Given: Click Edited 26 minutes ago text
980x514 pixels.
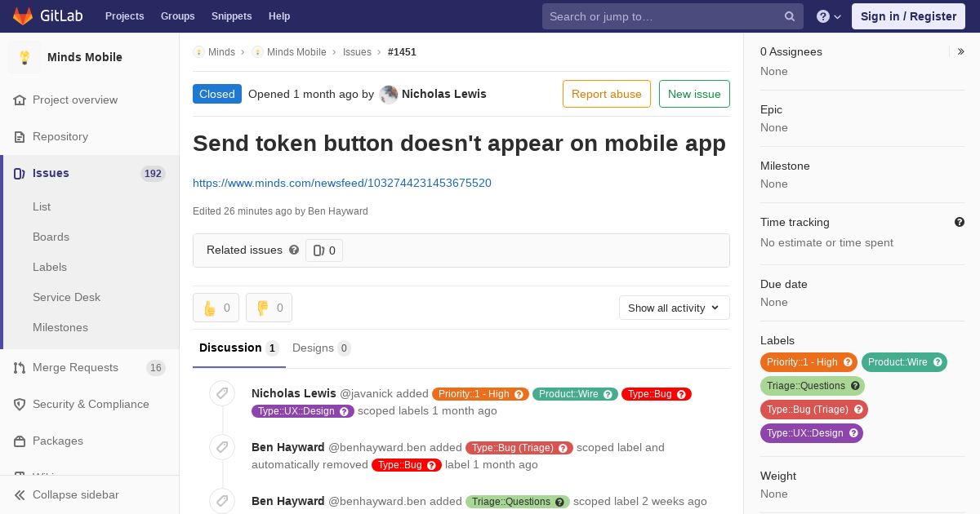Looking at the screenshot, I should click(x=280, y=211).
